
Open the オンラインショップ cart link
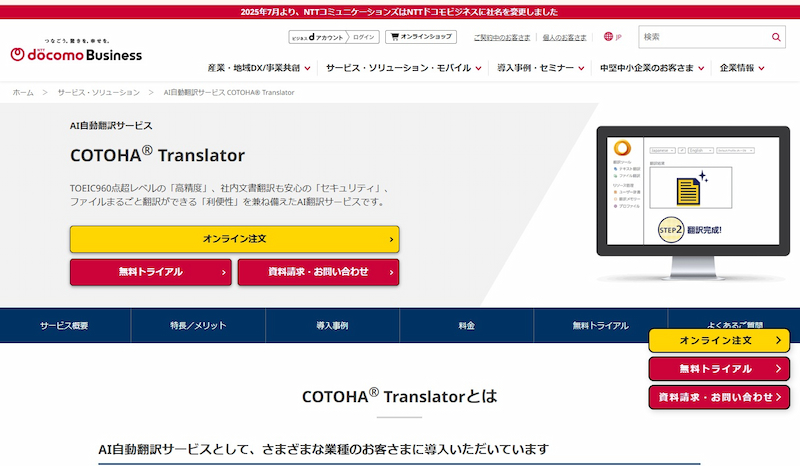point(421,37)
